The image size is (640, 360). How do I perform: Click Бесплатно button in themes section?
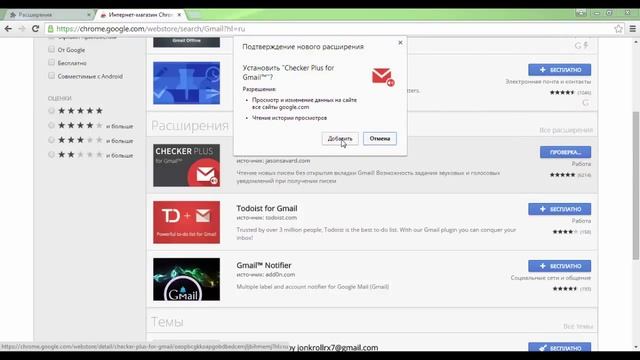coord(559,347)
